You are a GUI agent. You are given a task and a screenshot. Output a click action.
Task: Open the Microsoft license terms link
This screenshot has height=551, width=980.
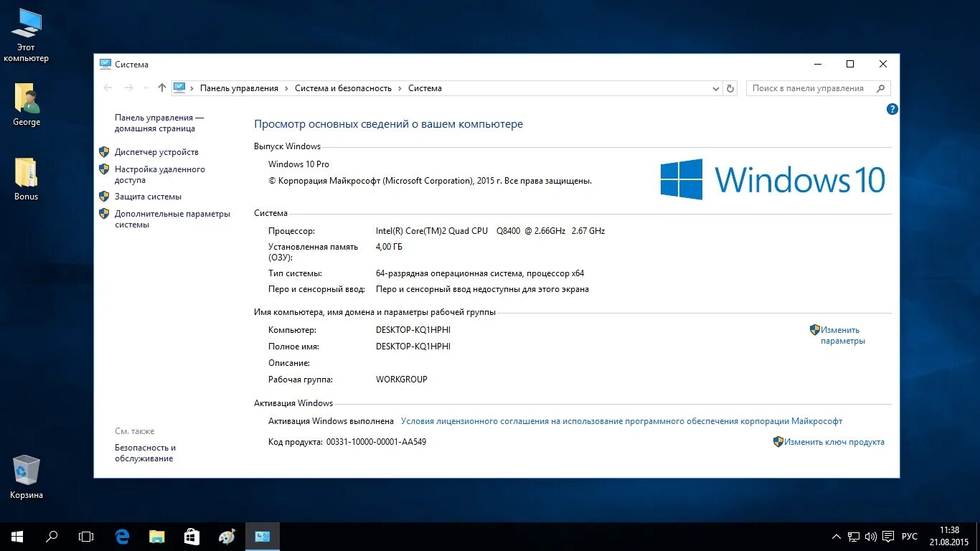click(x=621, y=421)
